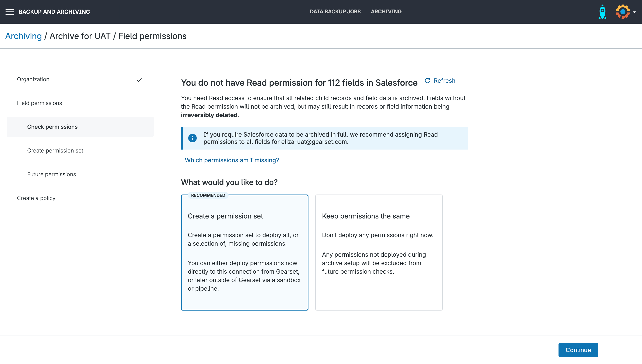
Task: Open Which permissions am I missing link
Action: pyautogui.click(x=232, y=160)
